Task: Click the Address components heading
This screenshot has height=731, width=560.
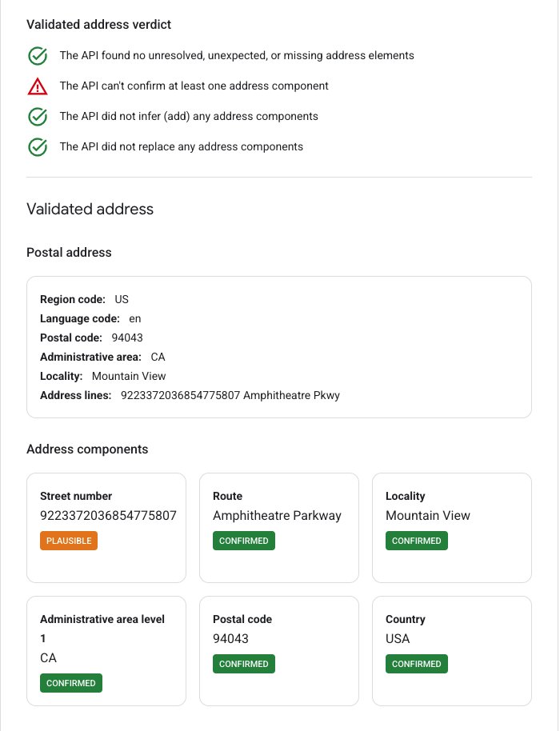Action: pos(87,449)
